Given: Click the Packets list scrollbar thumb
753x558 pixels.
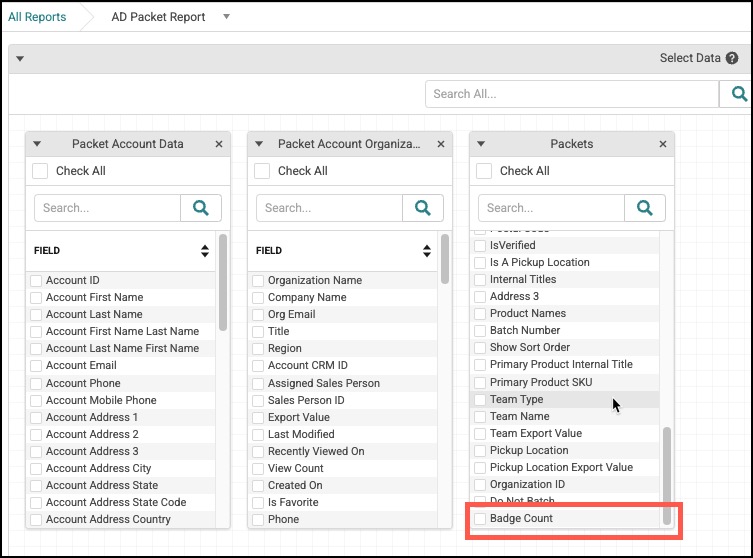Looking at the screenshot, I should pos(667,475).
